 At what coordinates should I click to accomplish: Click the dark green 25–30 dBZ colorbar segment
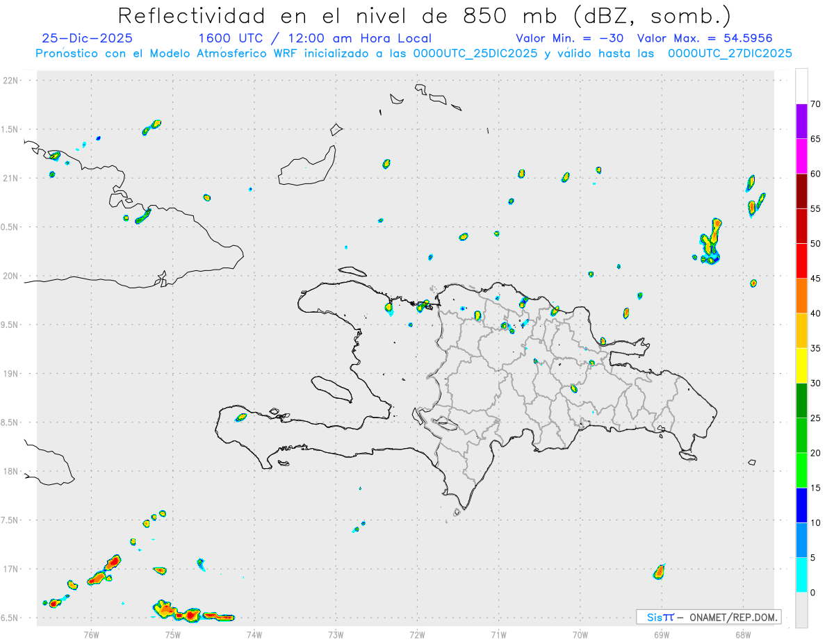(x=801, y=400)
